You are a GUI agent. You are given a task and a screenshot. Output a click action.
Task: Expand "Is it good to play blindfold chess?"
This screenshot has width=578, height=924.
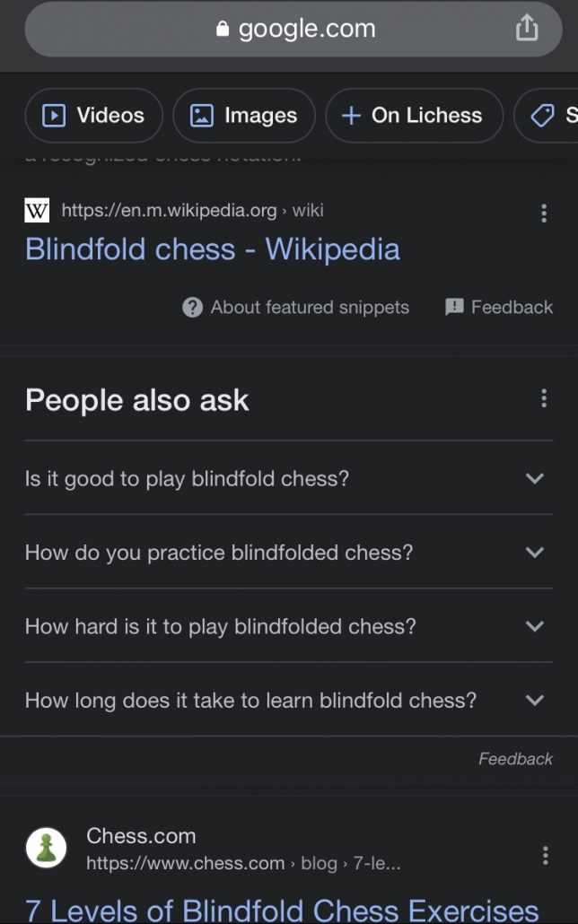click(289, 478)
